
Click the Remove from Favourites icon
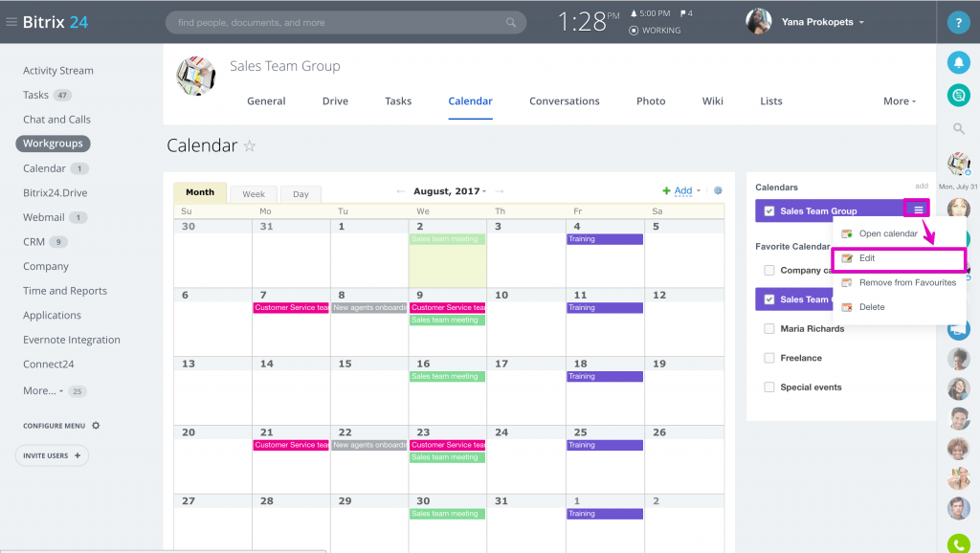pyautogui.click(x=847, y=282)
